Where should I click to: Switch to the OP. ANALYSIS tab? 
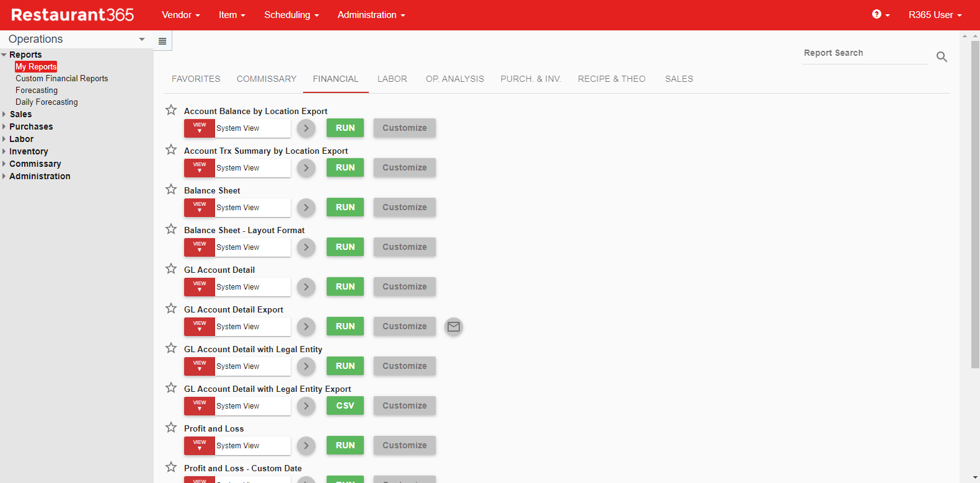455,79
